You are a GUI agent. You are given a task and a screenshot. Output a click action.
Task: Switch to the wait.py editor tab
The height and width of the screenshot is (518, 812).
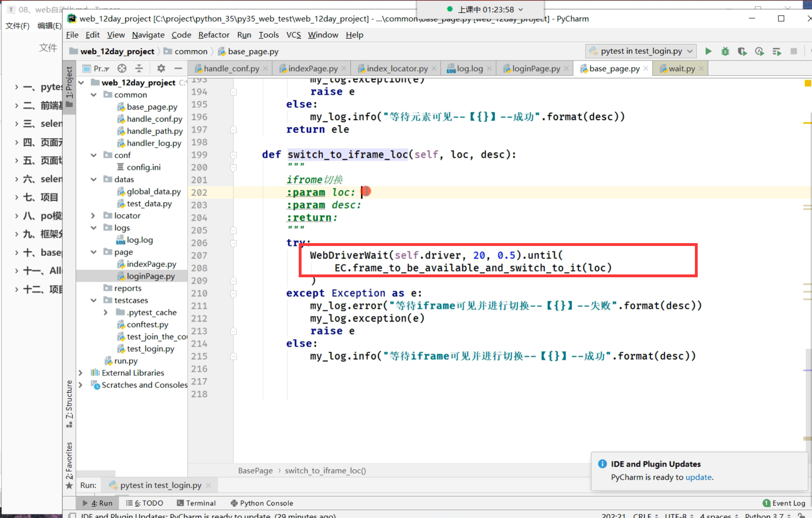pyautogui.click(x=681, y=69)
